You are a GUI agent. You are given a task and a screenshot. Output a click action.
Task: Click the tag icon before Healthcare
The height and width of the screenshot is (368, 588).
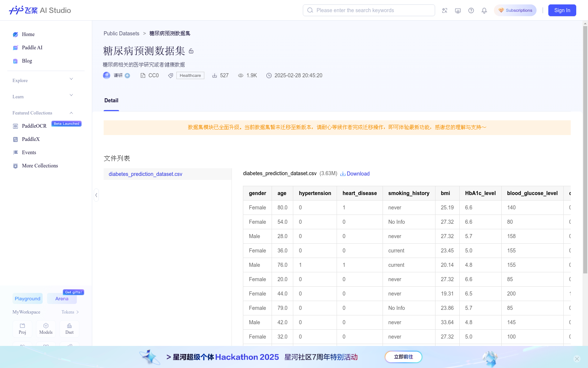click(171, 75)
